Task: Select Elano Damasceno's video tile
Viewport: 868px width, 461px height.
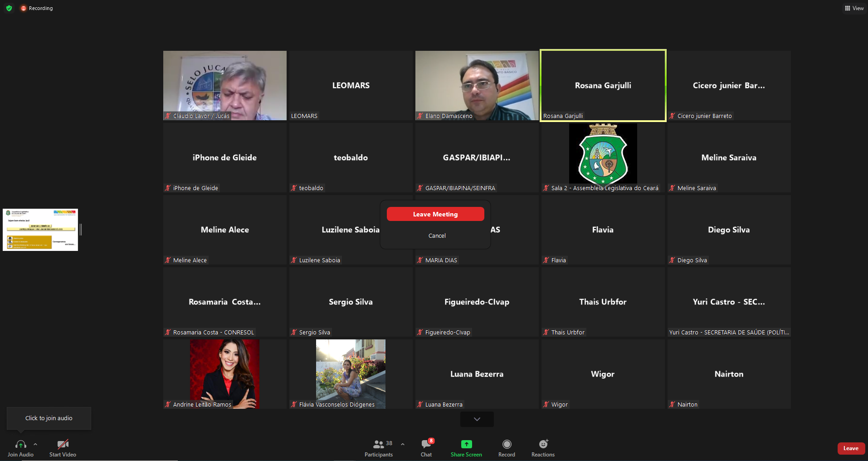Action: point(477,85)
